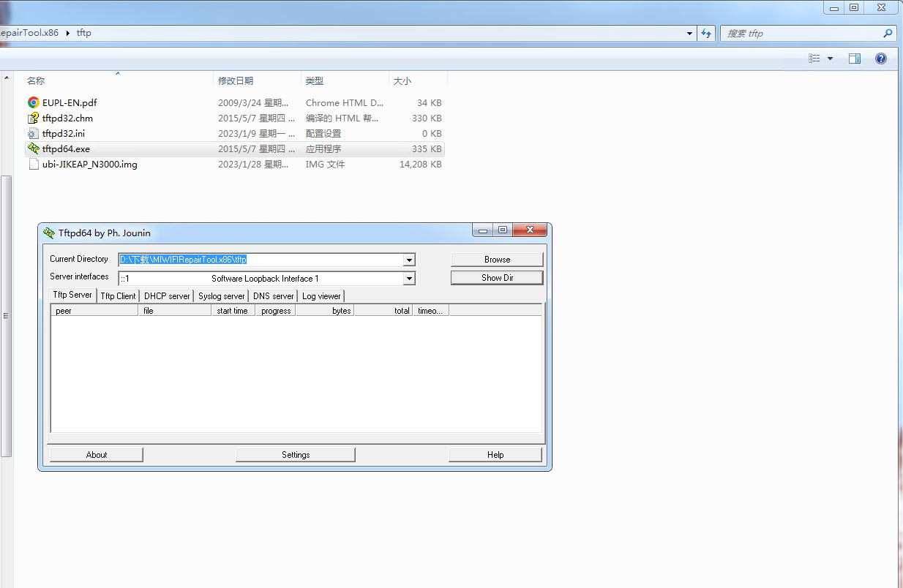Click the Refresh icon in address bar
Image resolution: width=903 pixels, height=588 pixels.
[706, 33]
